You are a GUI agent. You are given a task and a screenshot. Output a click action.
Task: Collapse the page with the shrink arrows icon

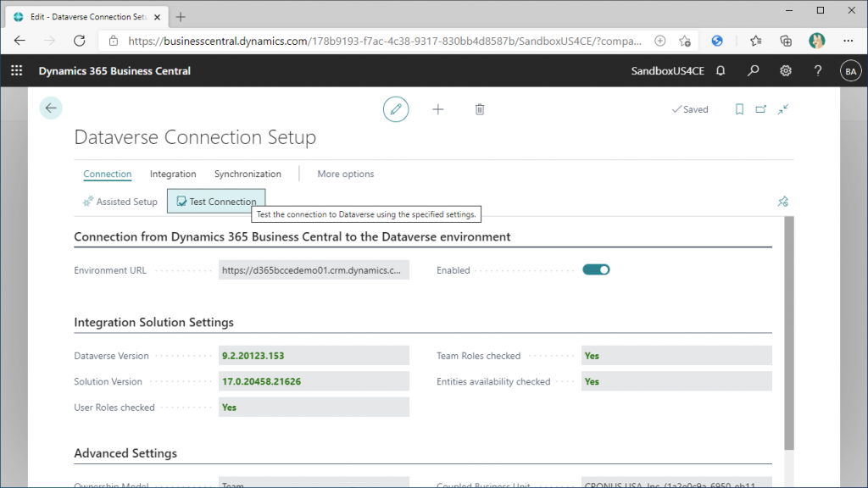click(x=782, y=109)
